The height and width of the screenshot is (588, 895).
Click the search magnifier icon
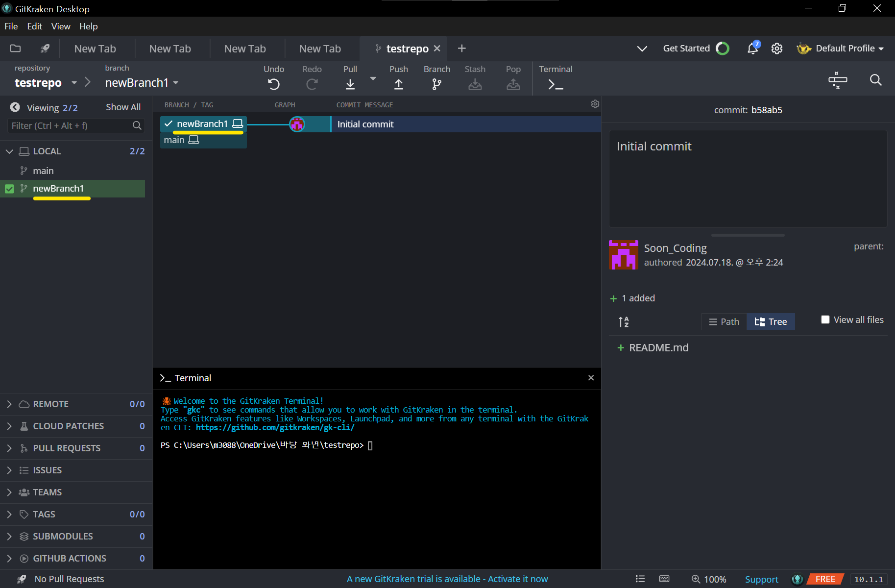click(x=876, y=80)
